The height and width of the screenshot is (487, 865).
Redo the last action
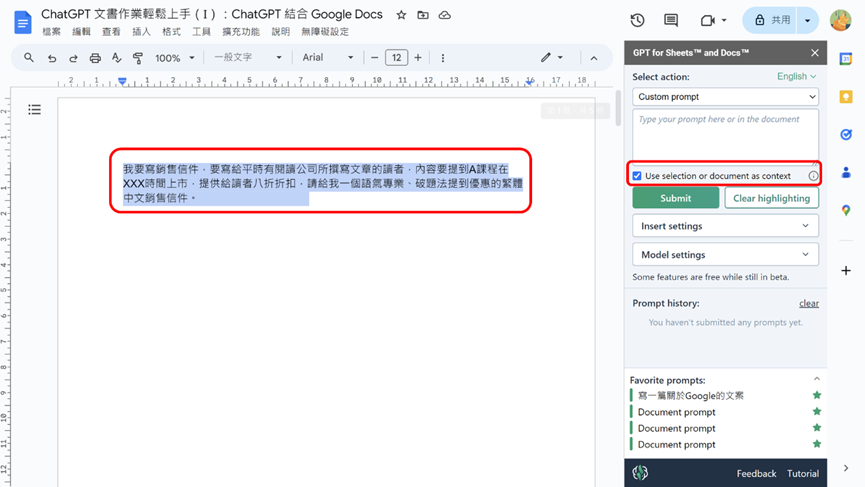pyautogui.click(x=73, y=58)
